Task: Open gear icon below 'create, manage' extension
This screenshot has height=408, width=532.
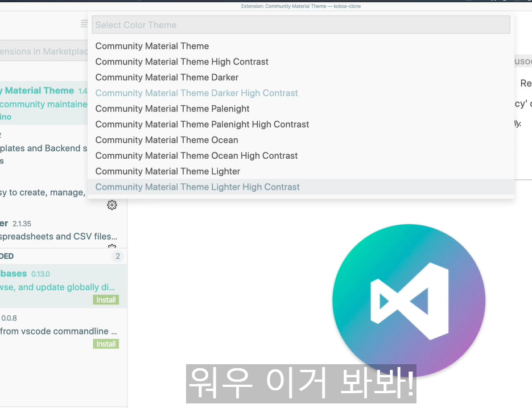Action: (112, 205)
